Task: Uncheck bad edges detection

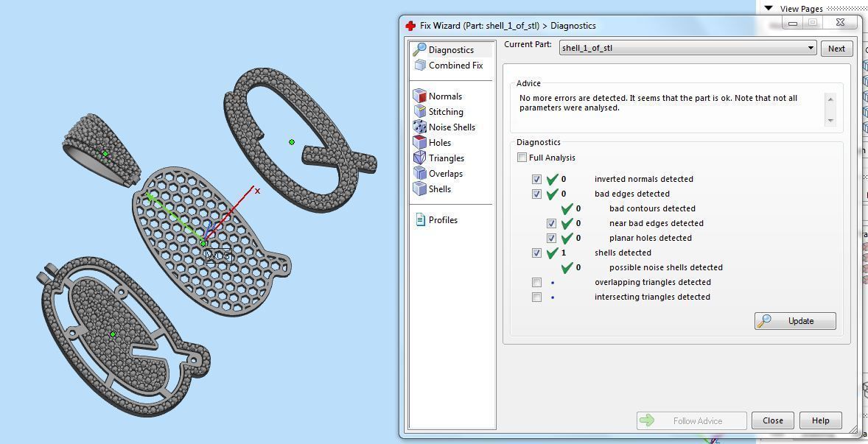Action: click(536, 194)
